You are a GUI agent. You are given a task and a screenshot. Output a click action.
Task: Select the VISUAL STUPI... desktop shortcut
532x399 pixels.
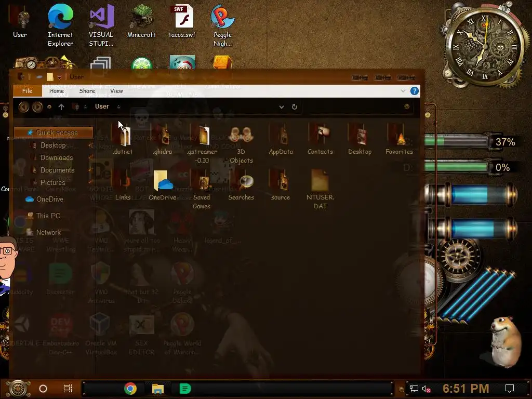coord(101,25)
